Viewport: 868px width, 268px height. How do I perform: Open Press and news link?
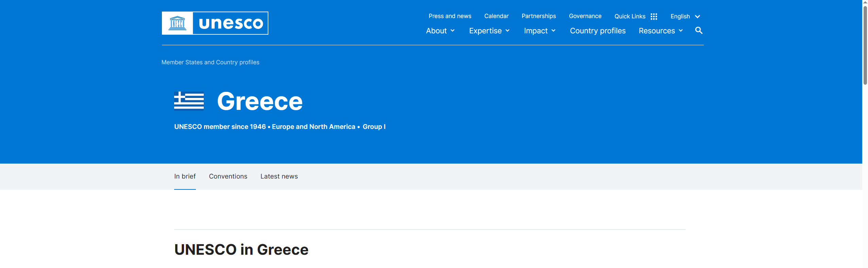click(x=450, y=16)
